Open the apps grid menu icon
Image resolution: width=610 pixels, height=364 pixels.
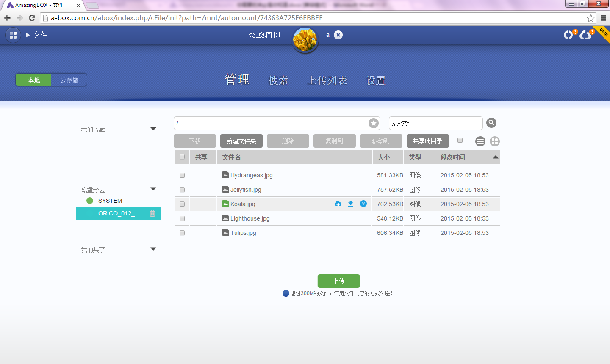click(x=13, y=35)
